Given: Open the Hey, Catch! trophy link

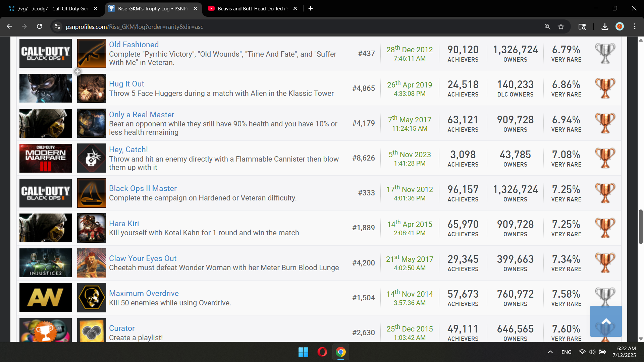Looking at the screenshot, I should [128, 149].
